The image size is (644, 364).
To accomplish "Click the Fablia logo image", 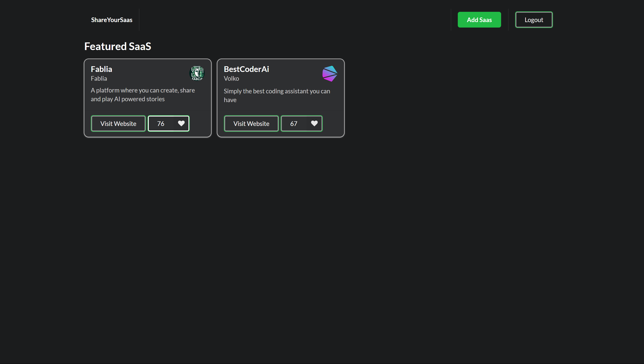I will pos(197,73).
